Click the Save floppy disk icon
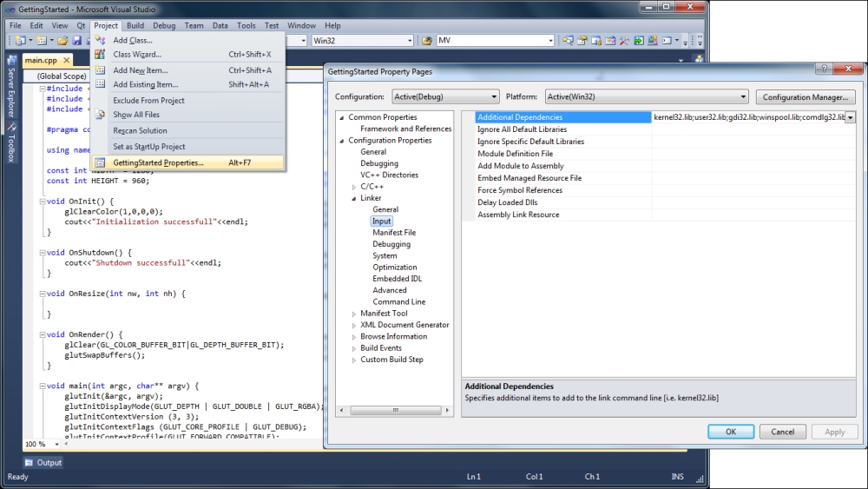This screenshot has height=489, width=868. click(x=77, y=41)
